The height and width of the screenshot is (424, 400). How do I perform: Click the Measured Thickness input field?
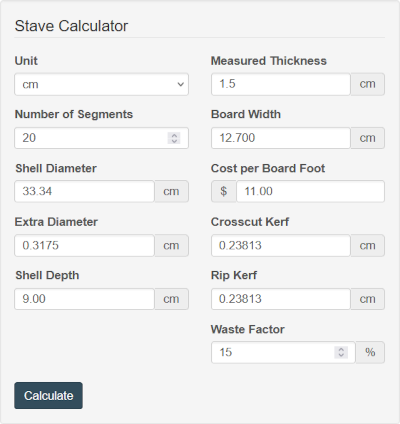281,84
